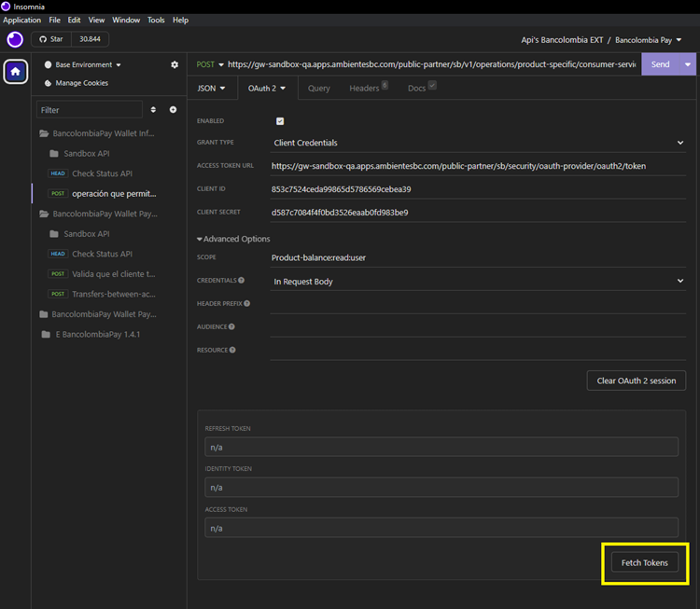Open the OAuth 2 auth tab dropdown

(267, 89)
